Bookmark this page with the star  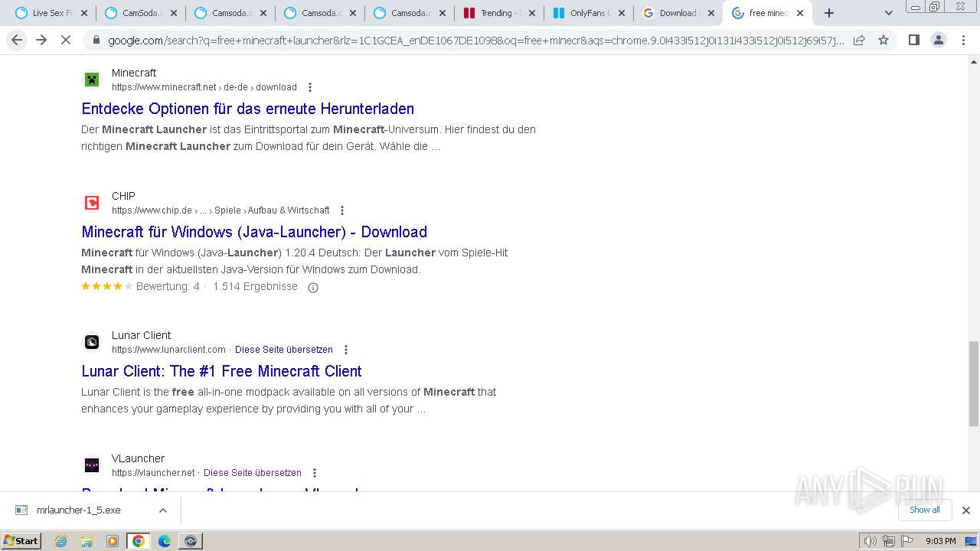point(884,40)
